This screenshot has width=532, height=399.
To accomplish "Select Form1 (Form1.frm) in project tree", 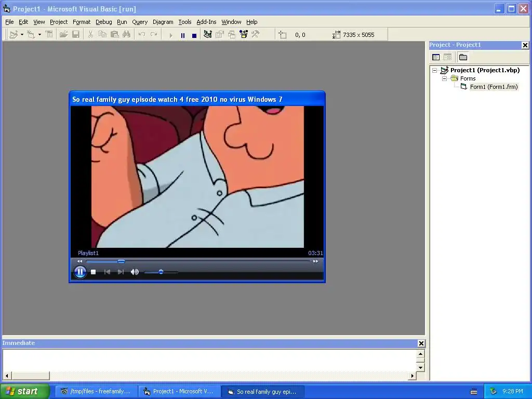I will point(494,87).
